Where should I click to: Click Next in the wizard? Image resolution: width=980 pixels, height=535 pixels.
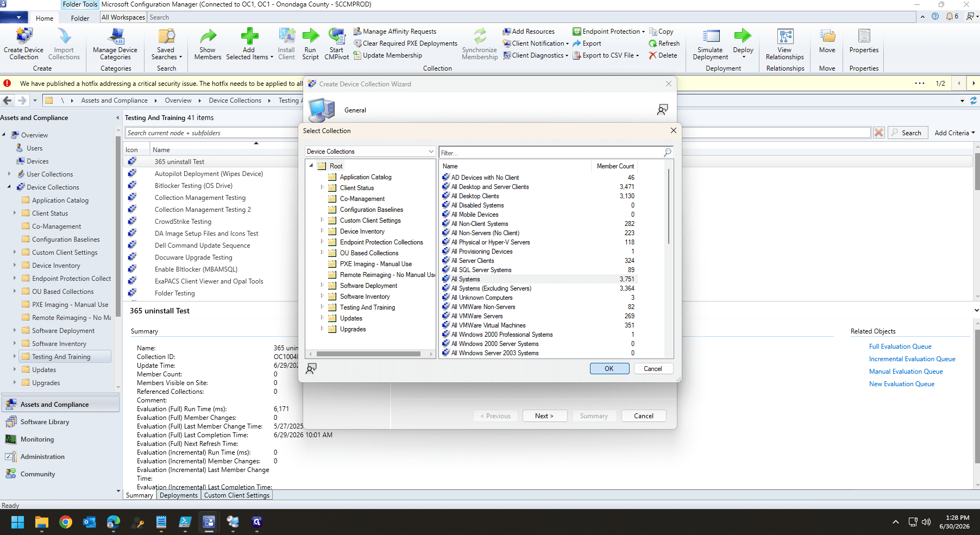[x=544, y=416]
